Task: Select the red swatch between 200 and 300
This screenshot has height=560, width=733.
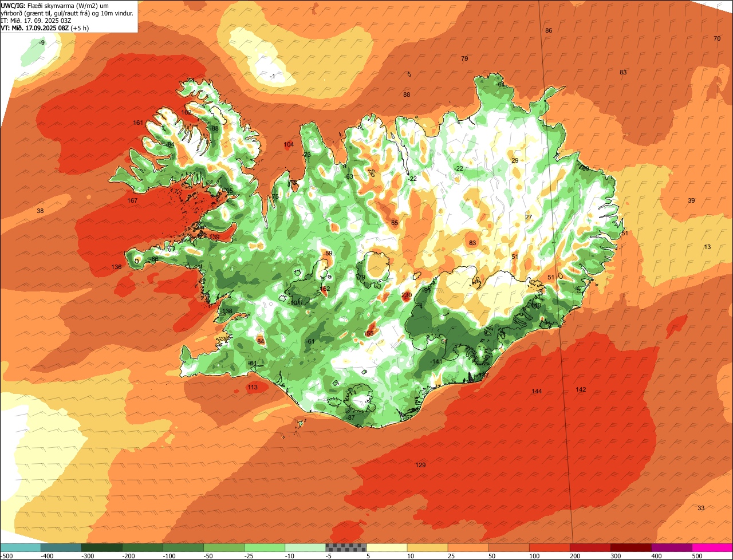Action: (x=590, y=547)
